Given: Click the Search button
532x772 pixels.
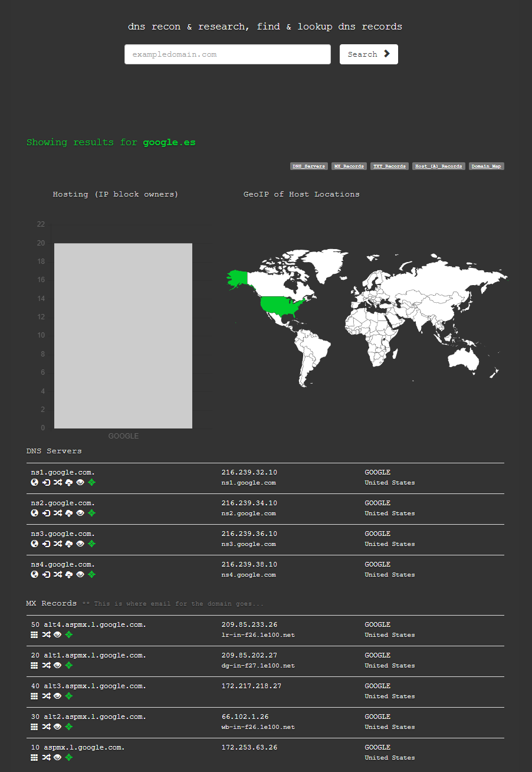Looking at the screenshot, I should (369, 54).
